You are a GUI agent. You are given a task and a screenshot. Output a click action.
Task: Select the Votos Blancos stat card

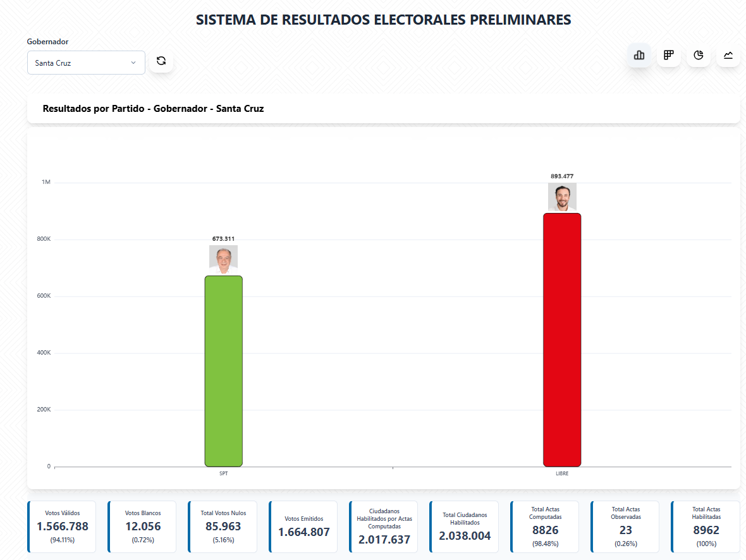tap(143, 527)
